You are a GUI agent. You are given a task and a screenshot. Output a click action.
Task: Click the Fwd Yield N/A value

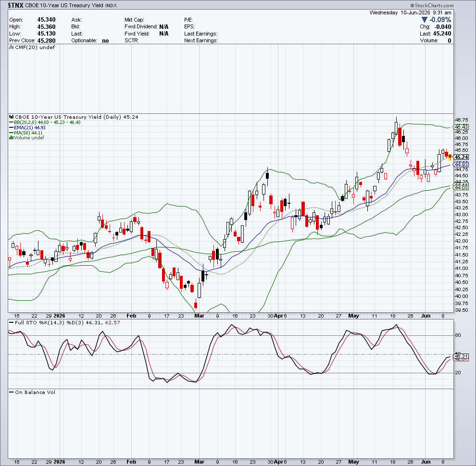point(164,34)
